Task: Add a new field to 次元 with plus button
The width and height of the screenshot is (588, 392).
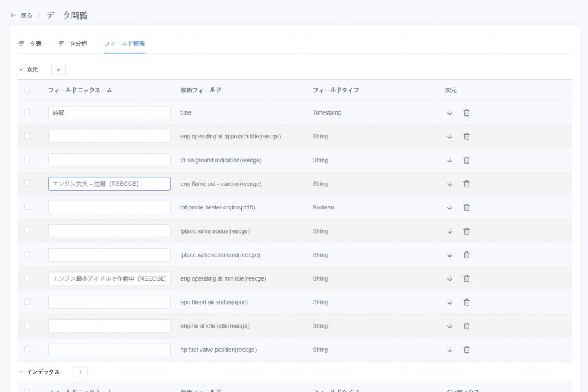Action: 59,69
